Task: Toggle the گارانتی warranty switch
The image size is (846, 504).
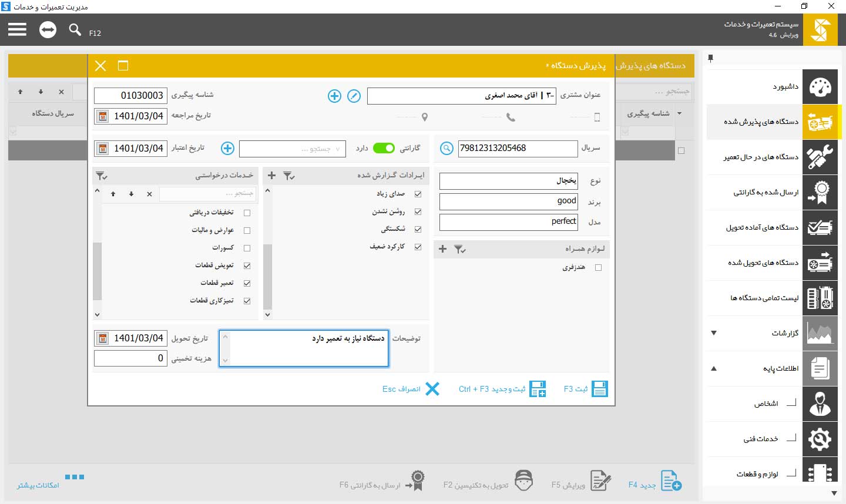Action: 384,148
